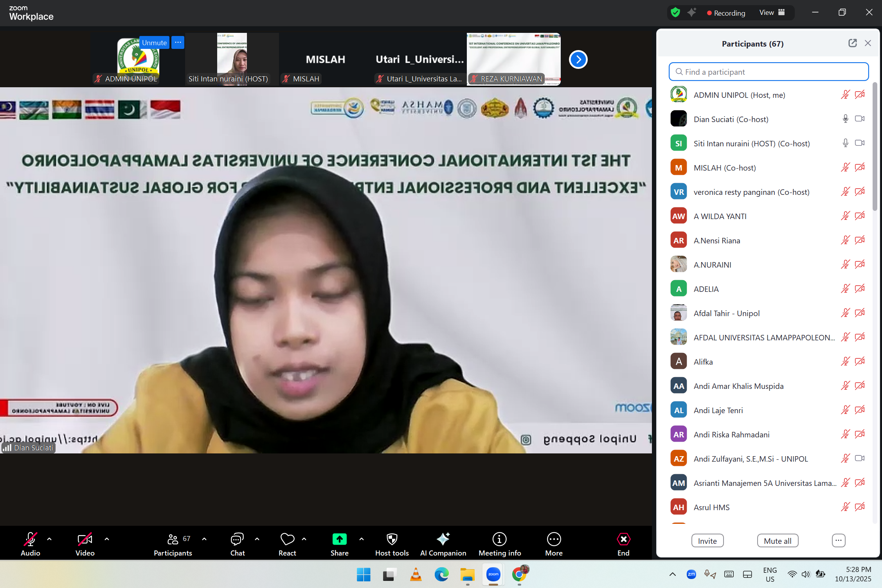Pop out the Participants panel

[852, 43]
